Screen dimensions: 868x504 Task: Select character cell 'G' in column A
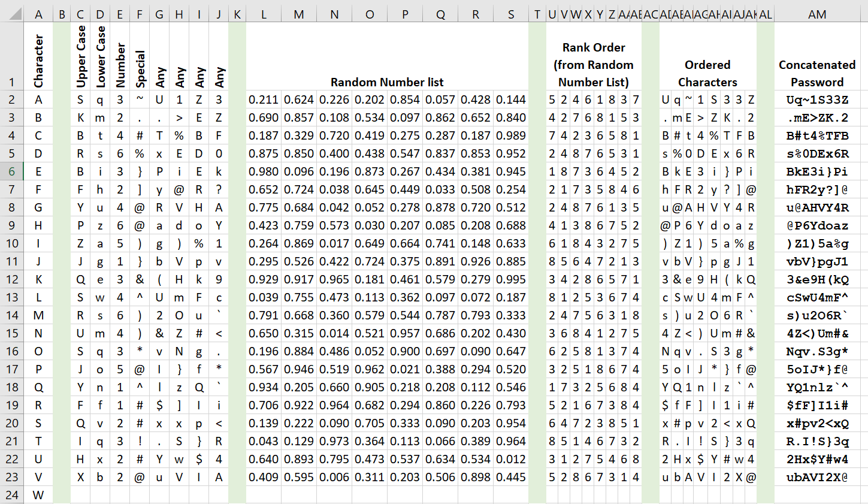[x=38, y=207]
